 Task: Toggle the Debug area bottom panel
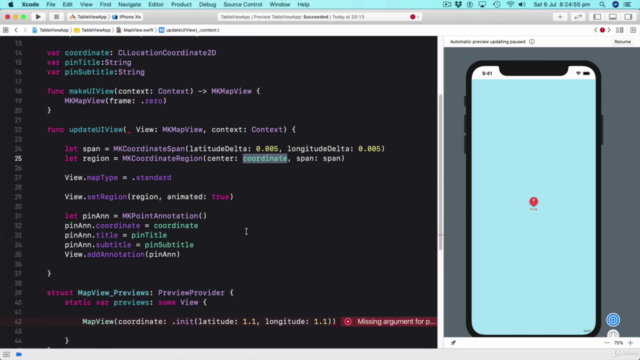(613, 17)
